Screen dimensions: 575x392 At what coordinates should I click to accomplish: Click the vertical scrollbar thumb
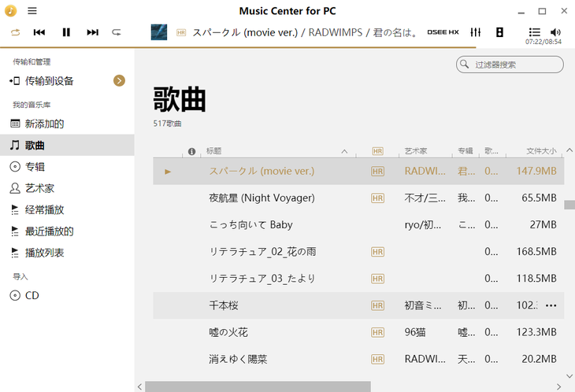point(569,205)
